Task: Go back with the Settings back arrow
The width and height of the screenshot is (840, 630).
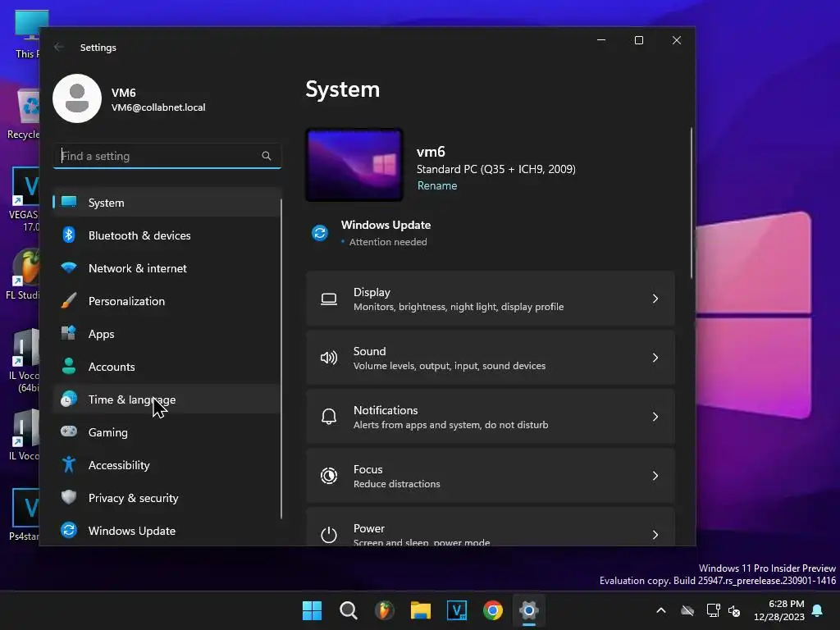Action: click(59, 47)
